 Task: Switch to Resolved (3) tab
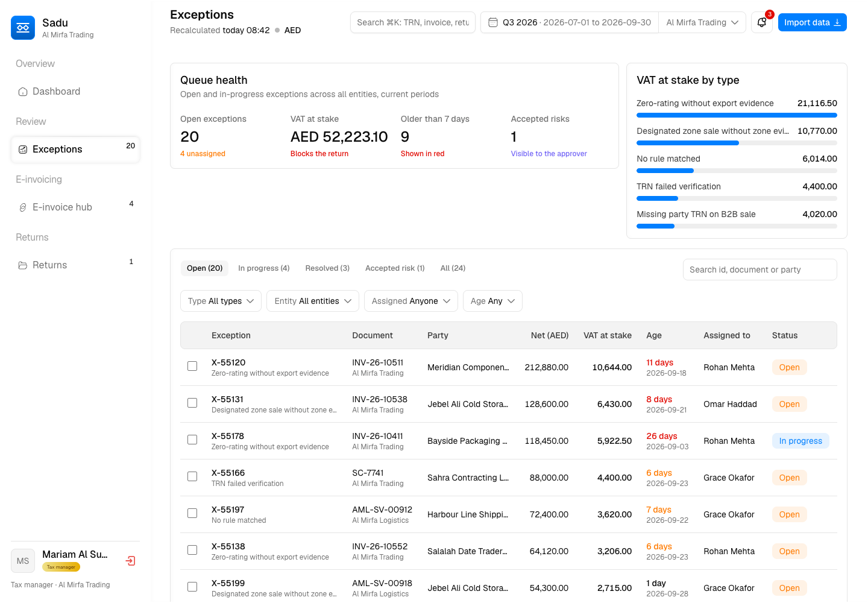[x=327, y=268]
